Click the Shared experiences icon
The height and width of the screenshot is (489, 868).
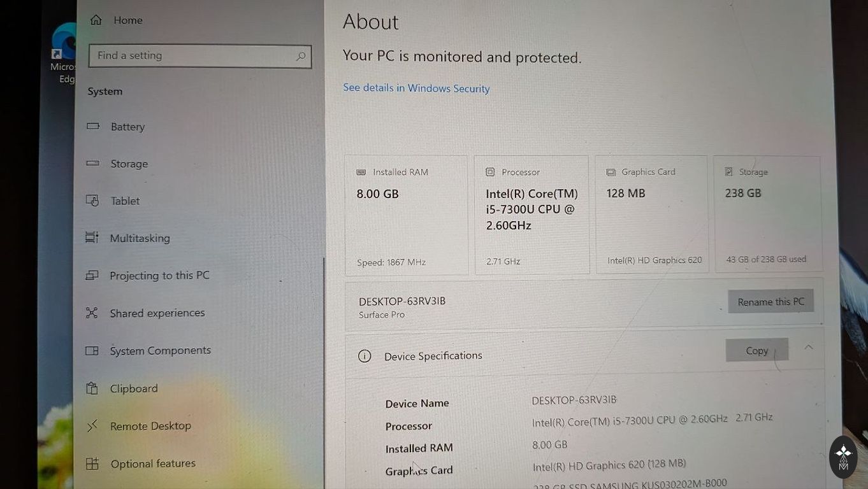92,313
